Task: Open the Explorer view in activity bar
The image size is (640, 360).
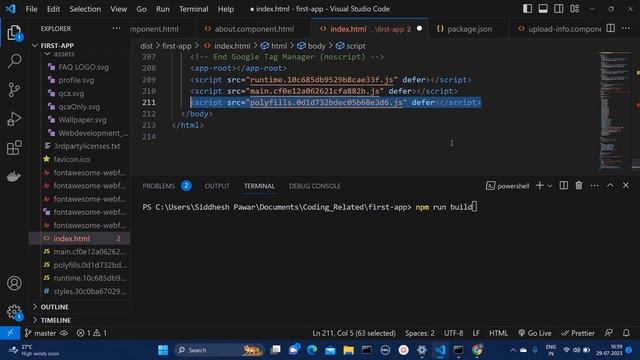Action: pyautogui.click(x=14, y=33)
